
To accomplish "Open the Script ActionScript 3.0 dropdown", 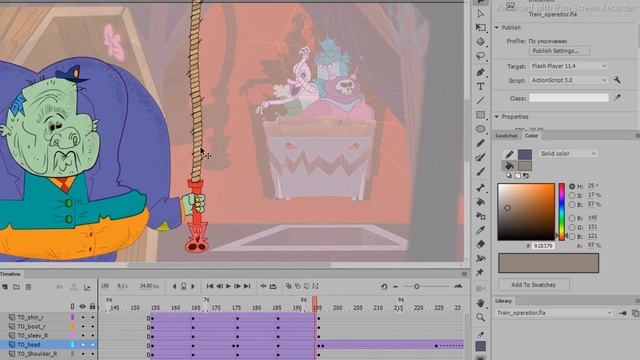I will [x=569, y=80].
